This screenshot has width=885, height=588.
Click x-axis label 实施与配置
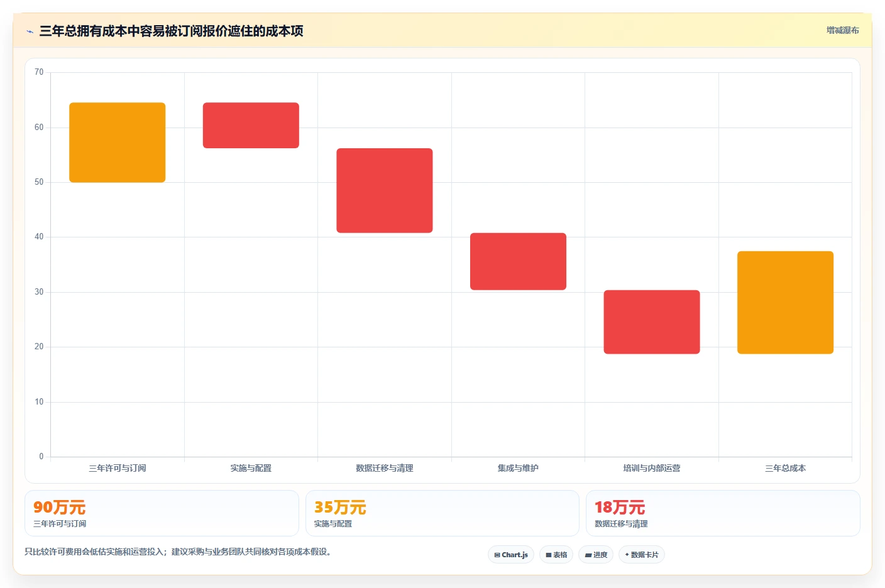[x=251, y=468]
